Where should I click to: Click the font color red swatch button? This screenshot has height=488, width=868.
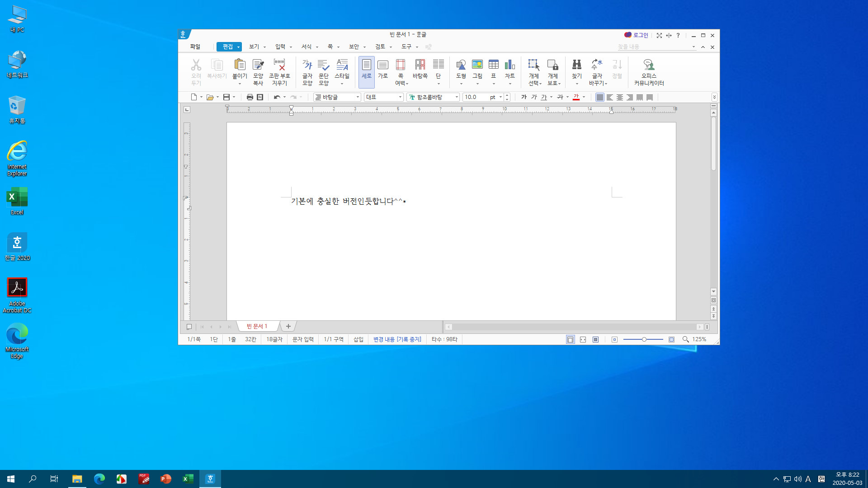576,97
